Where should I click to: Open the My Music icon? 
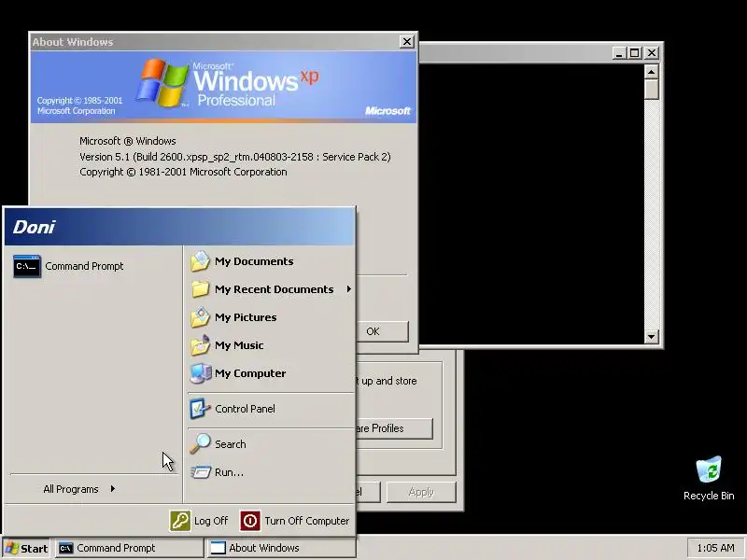coord(200,345)
